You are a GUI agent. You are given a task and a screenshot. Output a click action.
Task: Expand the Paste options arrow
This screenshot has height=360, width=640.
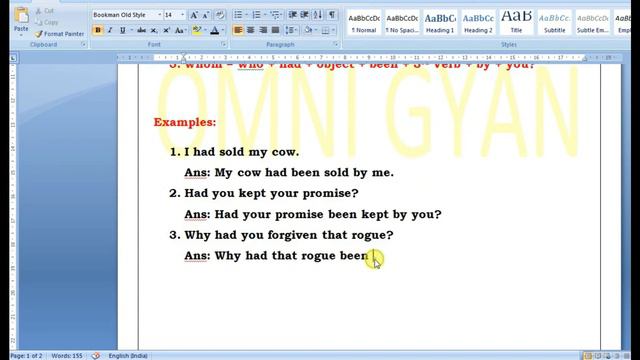coord(21,35)
